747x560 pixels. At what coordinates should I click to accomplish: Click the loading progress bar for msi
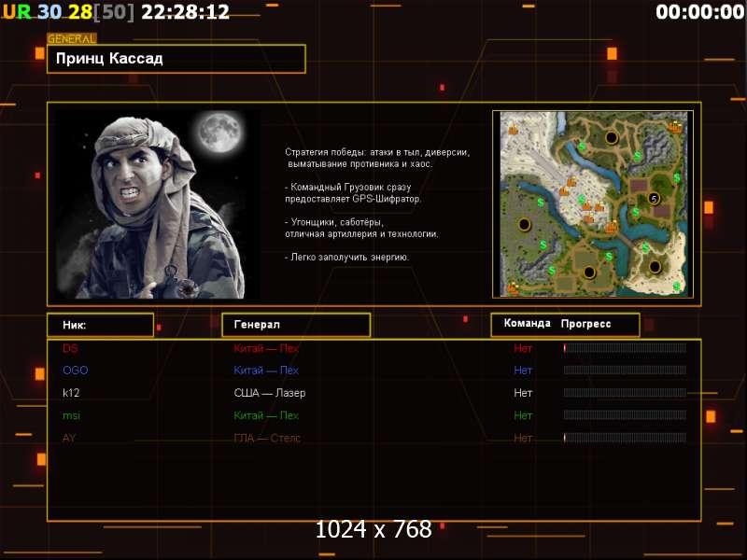(625, 415)
